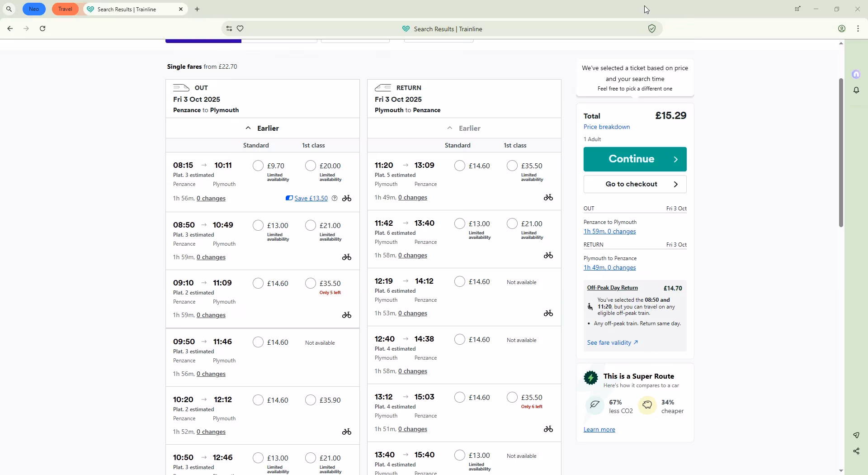Click the piggy bank 34% cheaper icon

647,405
